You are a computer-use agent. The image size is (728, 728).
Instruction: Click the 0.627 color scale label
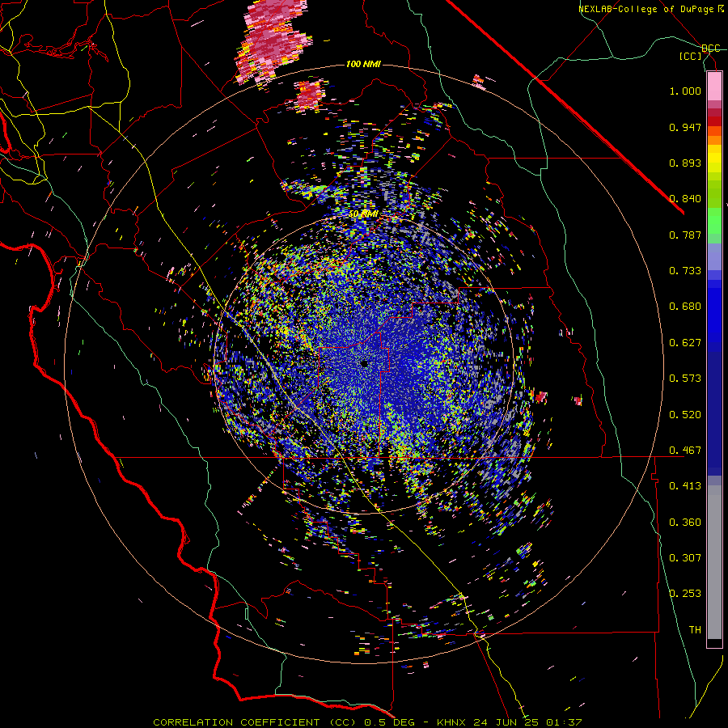(685, 343)
